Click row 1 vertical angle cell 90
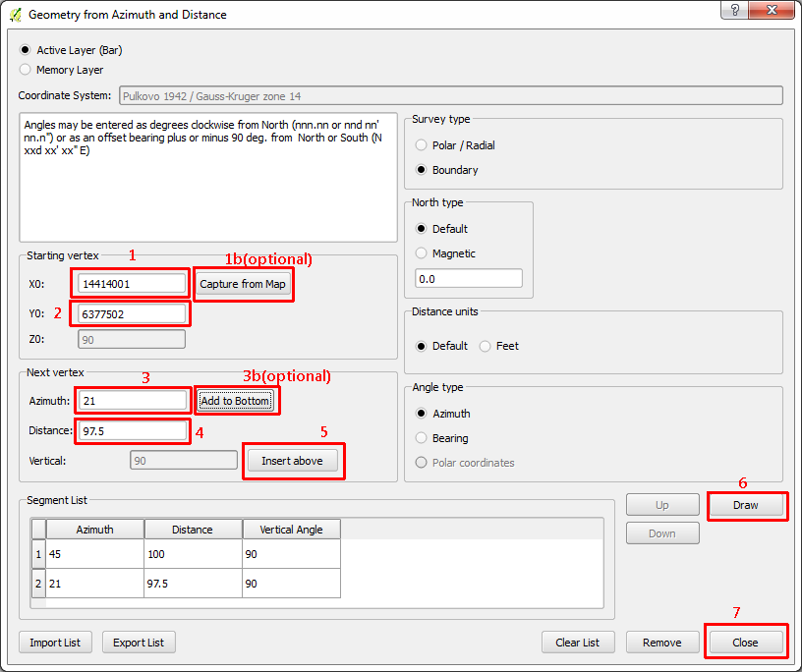802x672 pixels. [292, 554]
